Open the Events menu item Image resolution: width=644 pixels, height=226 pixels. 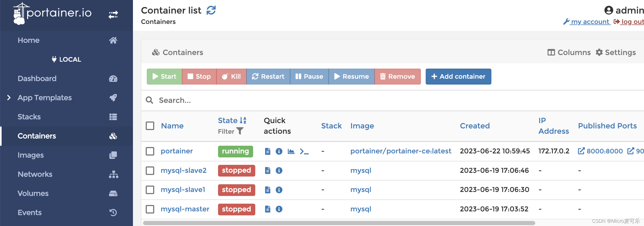(x=66, y=212)
